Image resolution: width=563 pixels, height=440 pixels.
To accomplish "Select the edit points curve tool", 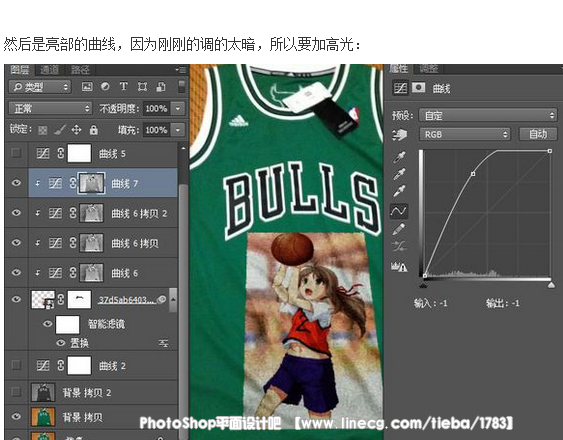I will pos(399,211).
